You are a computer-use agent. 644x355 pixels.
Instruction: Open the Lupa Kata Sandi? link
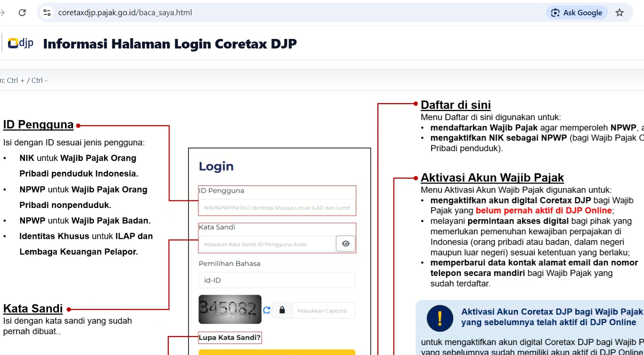[x=229, y=337]
